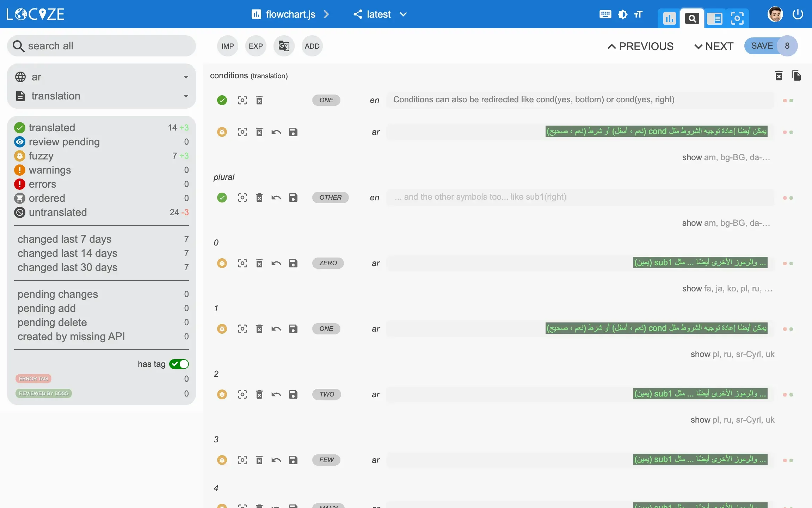Click undo icon on the ZERO plural row

coord(276,263)
